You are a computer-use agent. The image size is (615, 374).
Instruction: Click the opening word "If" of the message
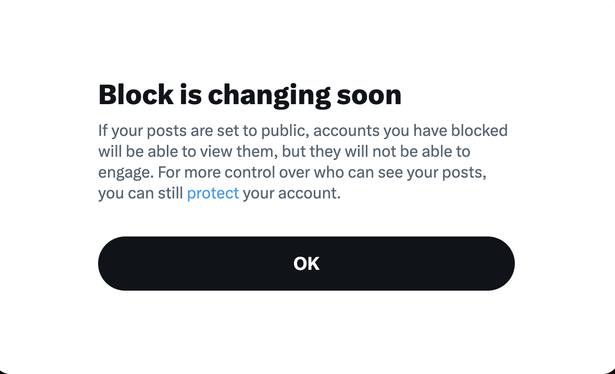point(103,130)
